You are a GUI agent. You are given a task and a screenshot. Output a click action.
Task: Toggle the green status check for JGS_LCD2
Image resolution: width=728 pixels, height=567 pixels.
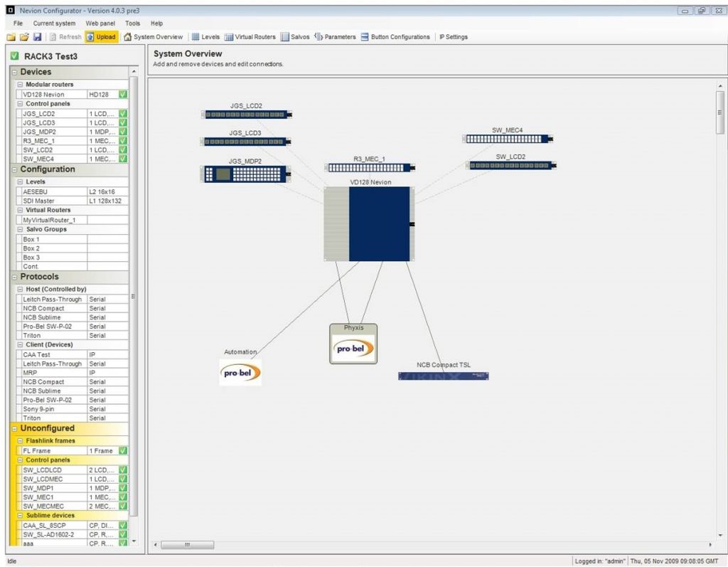[122, 113]
